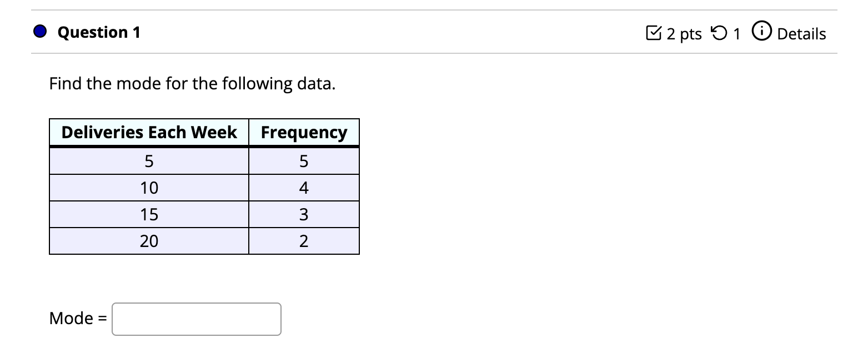
Task: Click the points checkmark icon
Action: (x=654, y=34)
